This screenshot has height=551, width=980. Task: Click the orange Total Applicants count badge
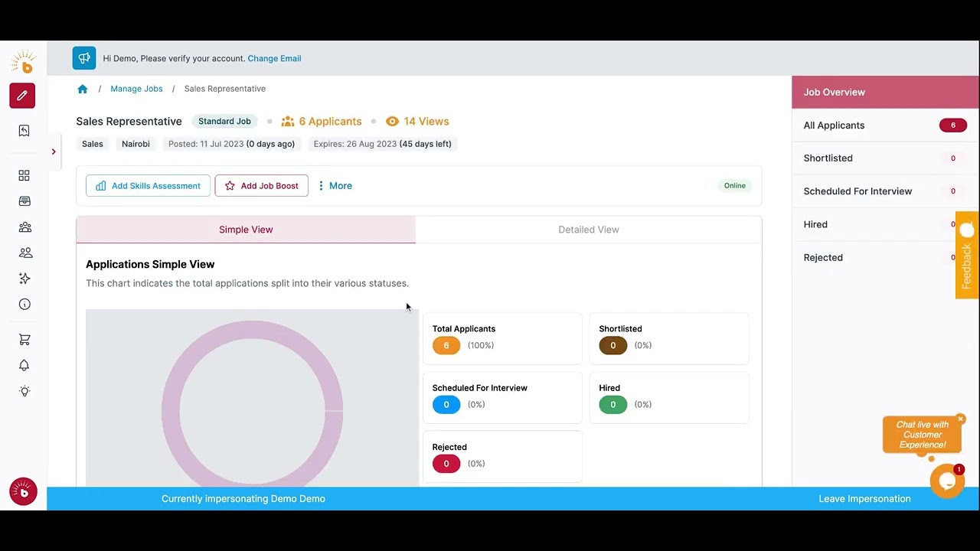click(446, 345)
